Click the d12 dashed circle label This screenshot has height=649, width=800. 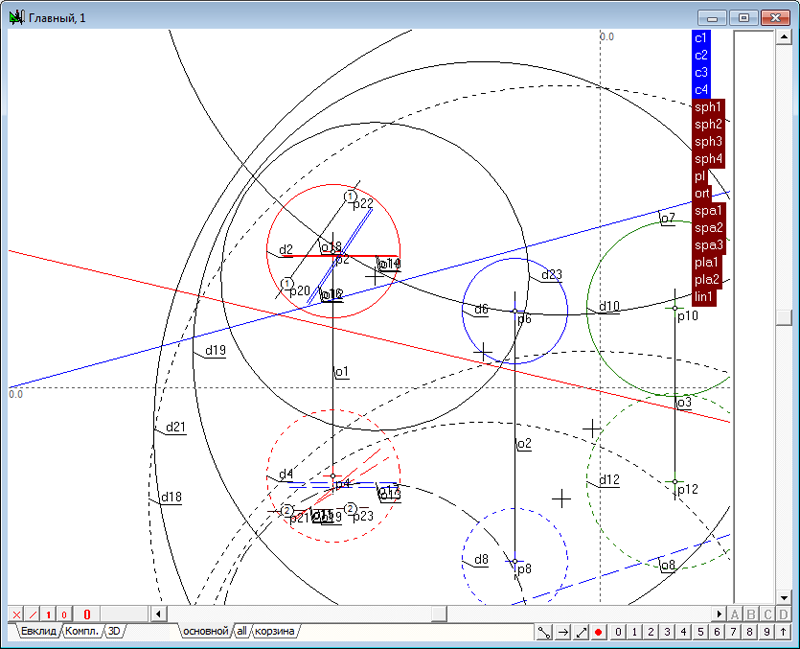point(609,480)
